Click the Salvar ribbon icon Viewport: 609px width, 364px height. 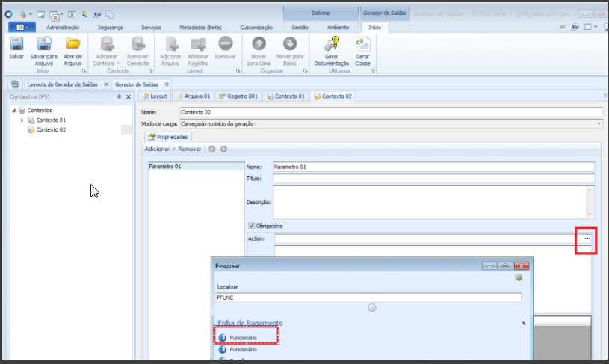tap(16, 44)
